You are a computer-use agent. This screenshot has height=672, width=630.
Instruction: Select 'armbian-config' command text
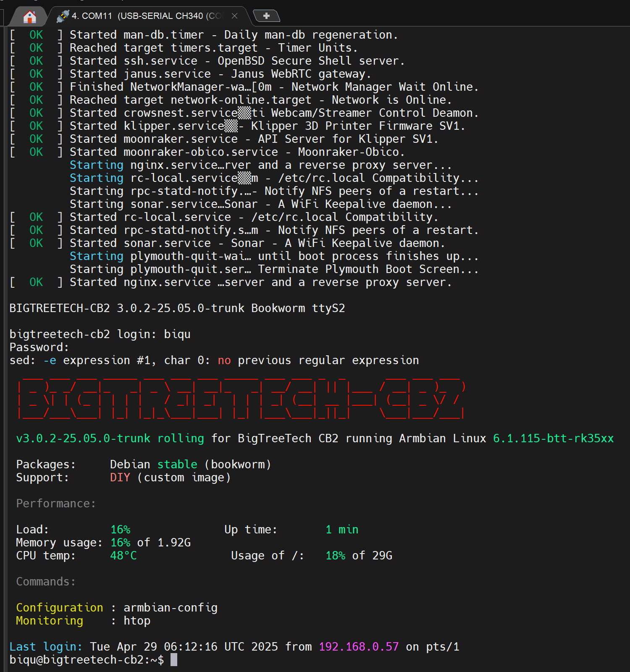point(171,608)
